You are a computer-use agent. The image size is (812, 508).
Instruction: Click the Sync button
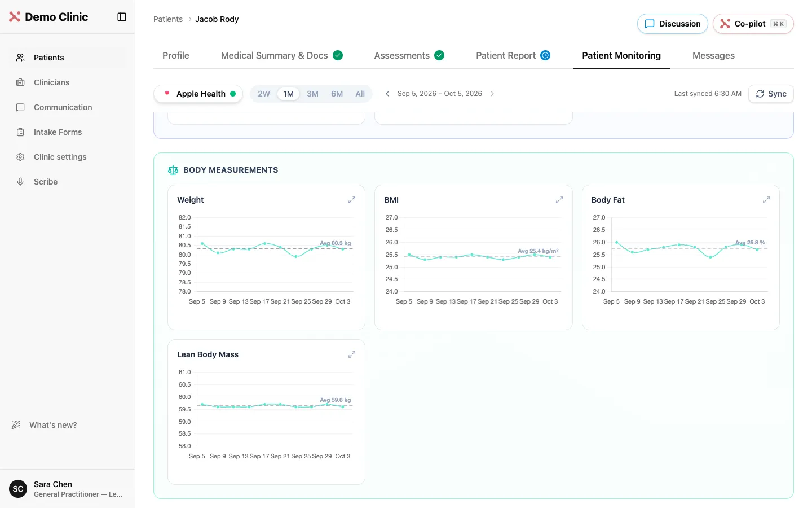771,94
